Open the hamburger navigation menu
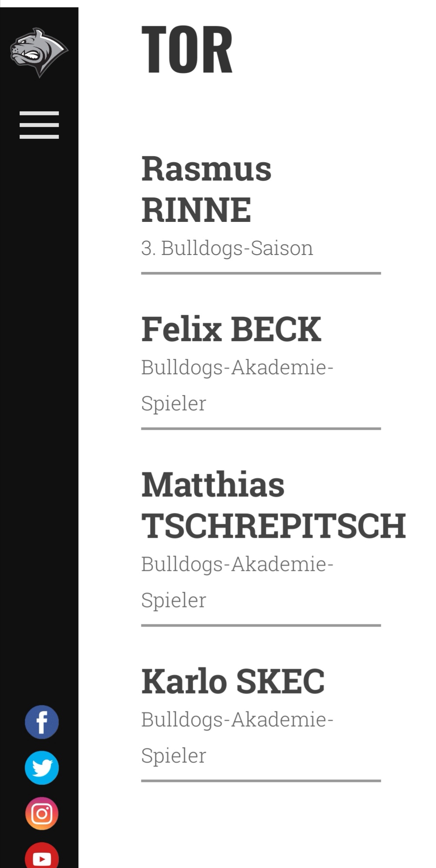This screenshot has width=436, height=868. (x=39, y=125)
